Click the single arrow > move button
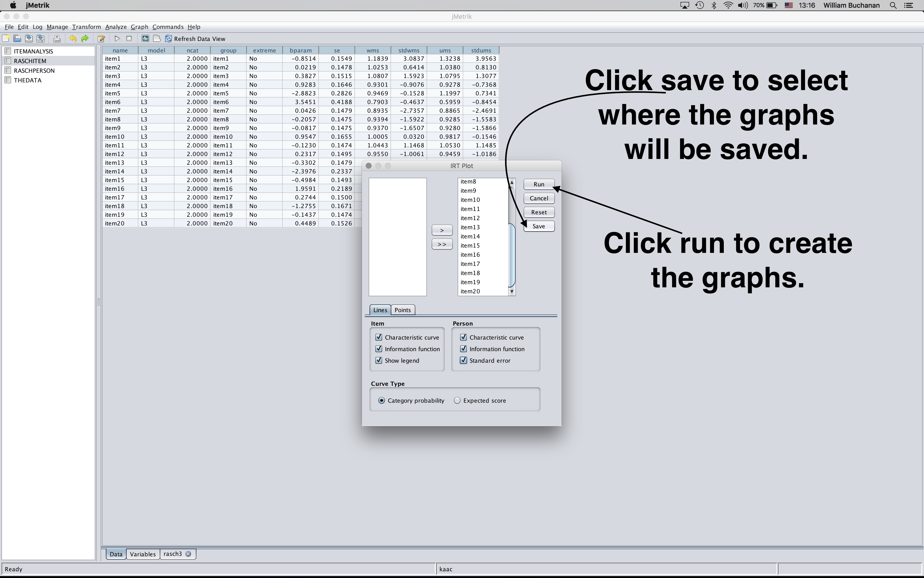This screenshot has height=578, width=924. [442, 230]
